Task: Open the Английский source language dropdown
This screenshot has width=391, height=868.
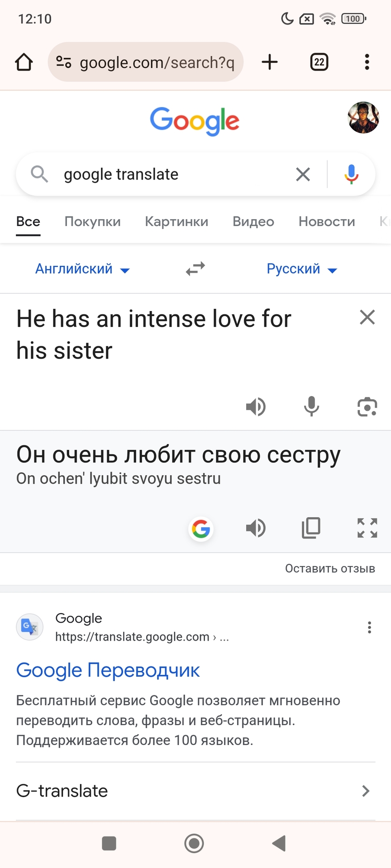Action: 82,269
